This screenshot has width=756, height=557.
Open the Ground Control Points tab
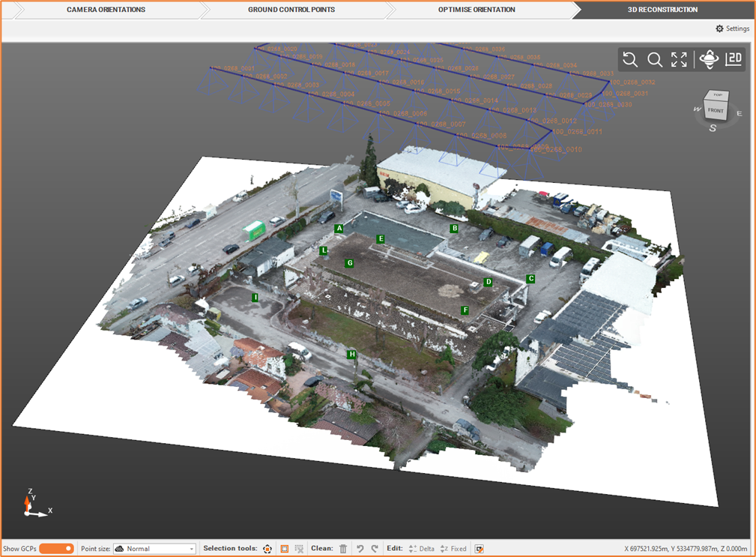(x=291, y=10)
